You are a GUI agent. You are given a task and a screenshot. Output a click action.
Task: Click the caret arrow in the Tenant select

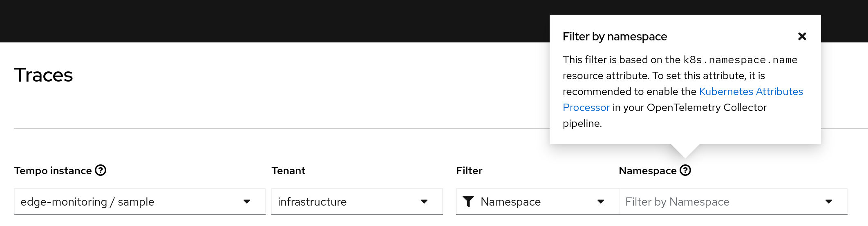(x=424, y=202)
